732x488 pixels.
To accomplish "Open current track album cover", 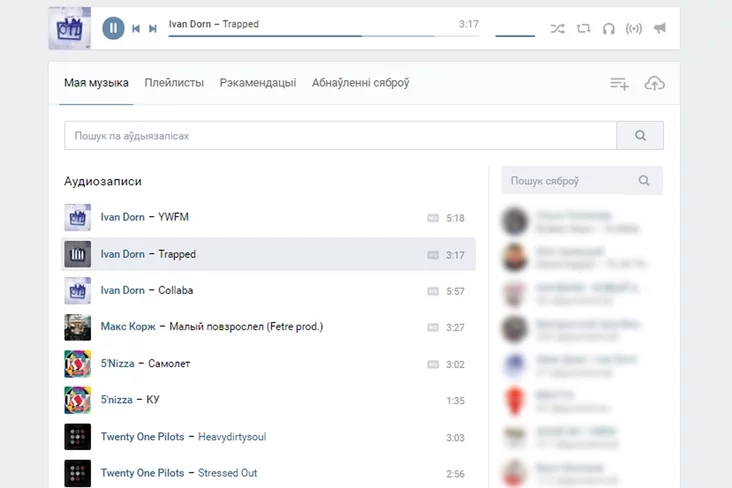I will pos(70,28).
